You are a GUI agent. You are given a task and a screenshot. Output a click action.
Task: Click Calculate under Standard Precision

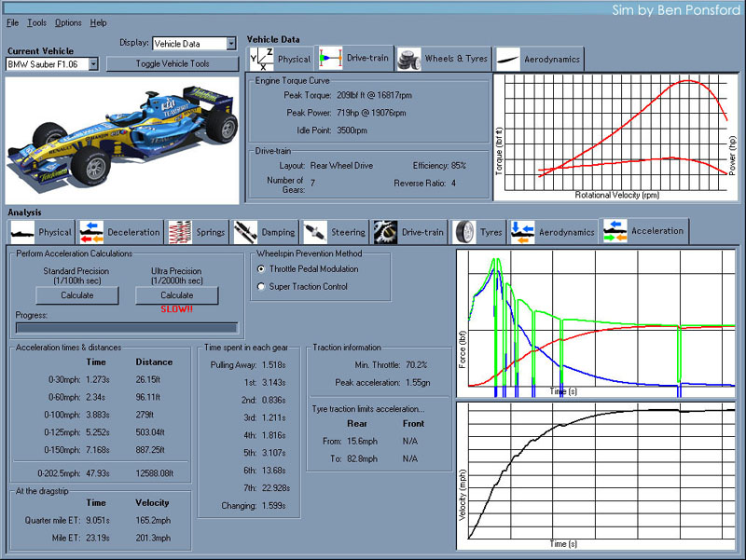(77, 295)
